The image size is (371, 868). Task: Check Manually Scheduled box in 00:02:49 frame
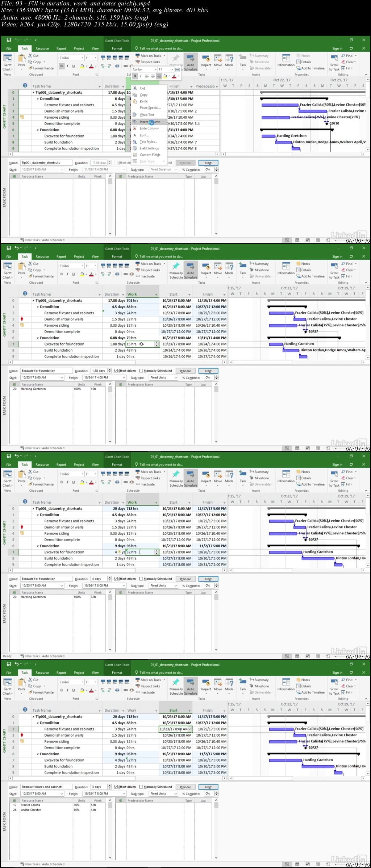pyautogui.click(x=141, y=579)
